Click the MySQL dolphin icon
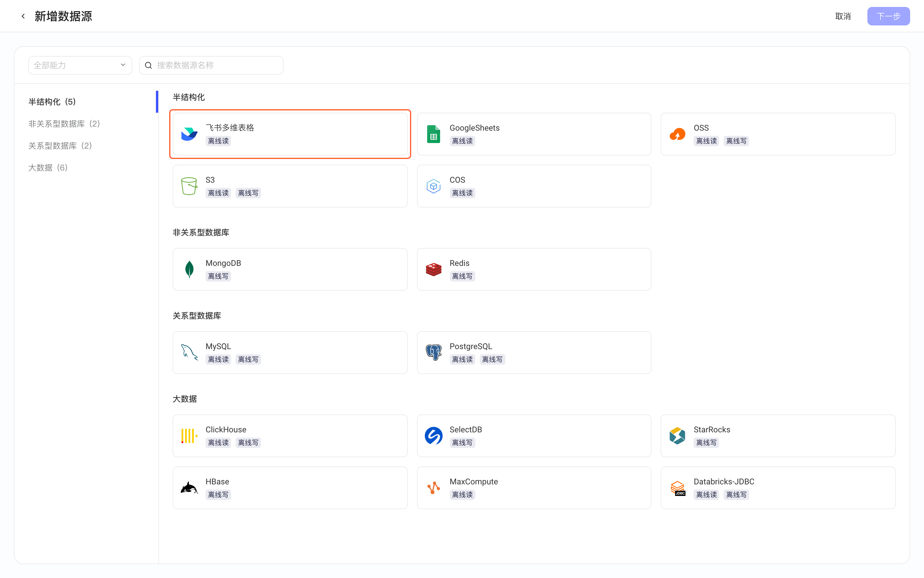The width and height of the screenshot is (924, 578). point(189,353)
